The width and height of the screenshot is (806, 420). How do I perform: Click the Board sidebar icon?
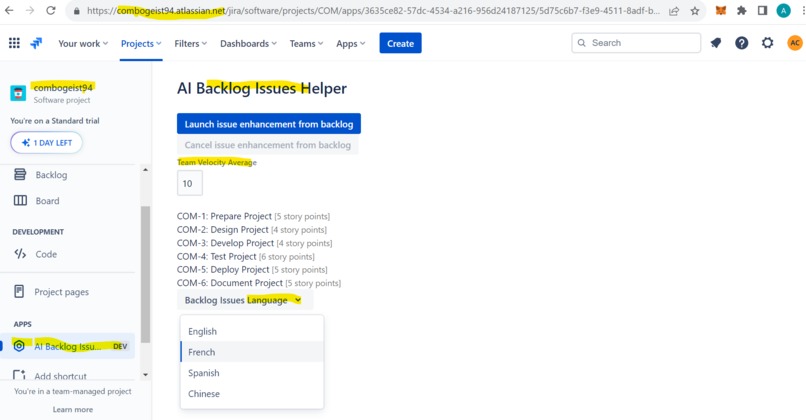(x=20, y=200)
